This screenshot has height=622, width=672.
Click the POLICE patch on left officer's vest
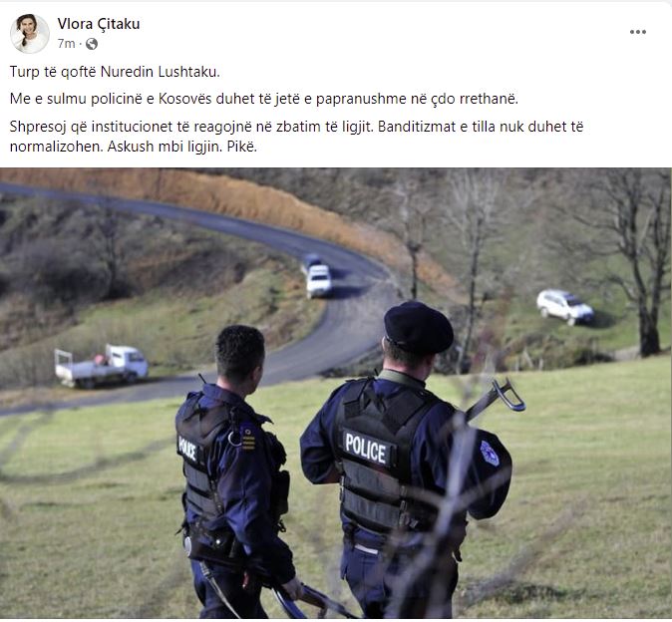(x=187, y=449)
